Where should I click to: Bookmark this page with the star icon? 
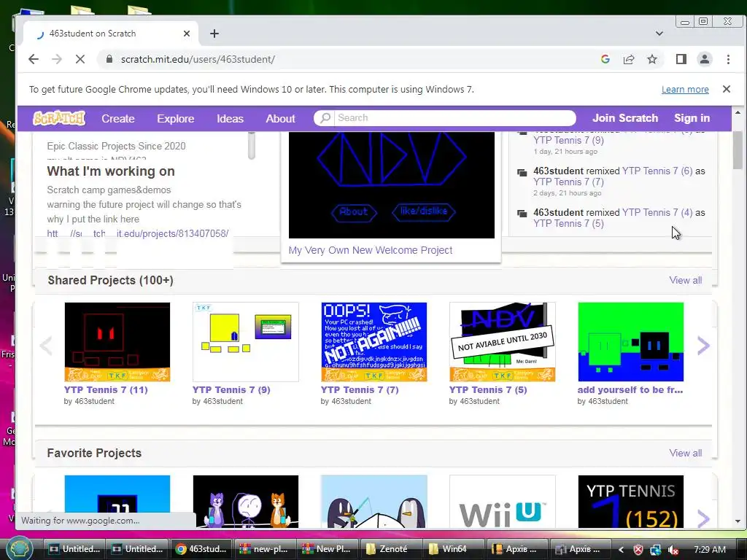coord(652,59)
